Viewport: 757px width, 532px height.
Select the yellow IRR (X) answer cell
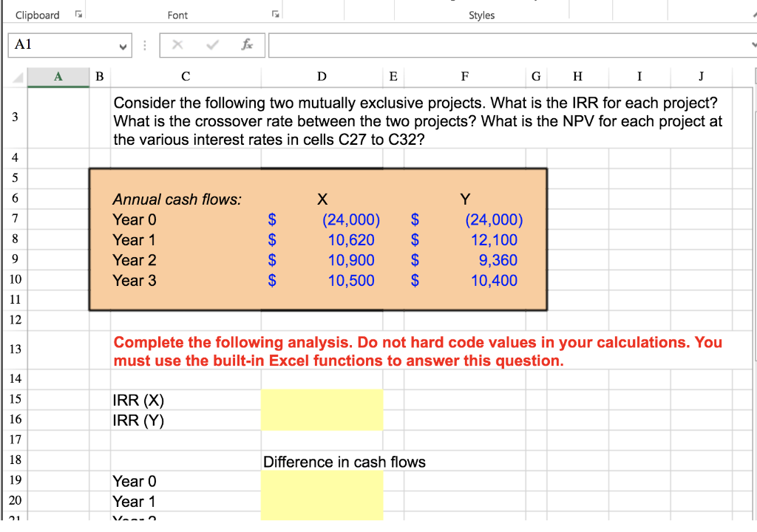pos(322,399)
